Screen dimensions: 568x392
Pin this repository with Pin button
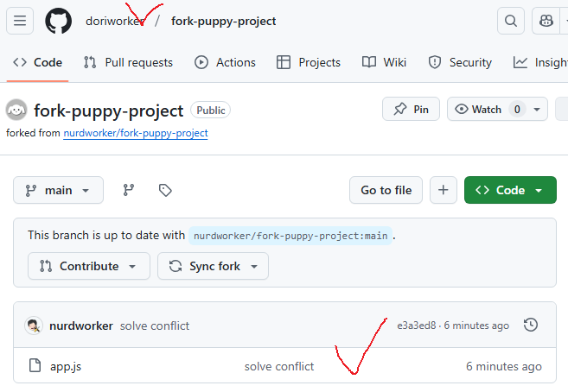412,109
